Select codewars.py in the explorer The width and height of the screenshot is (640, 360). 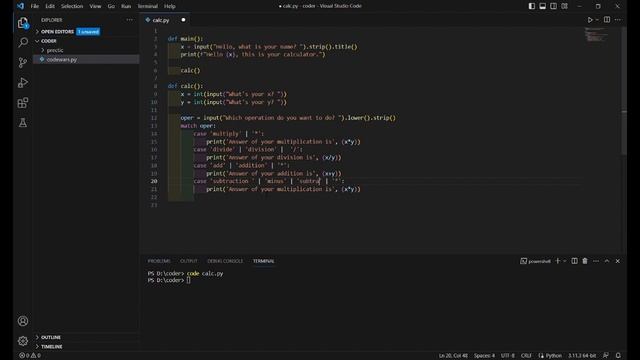(x=62, y=59)
